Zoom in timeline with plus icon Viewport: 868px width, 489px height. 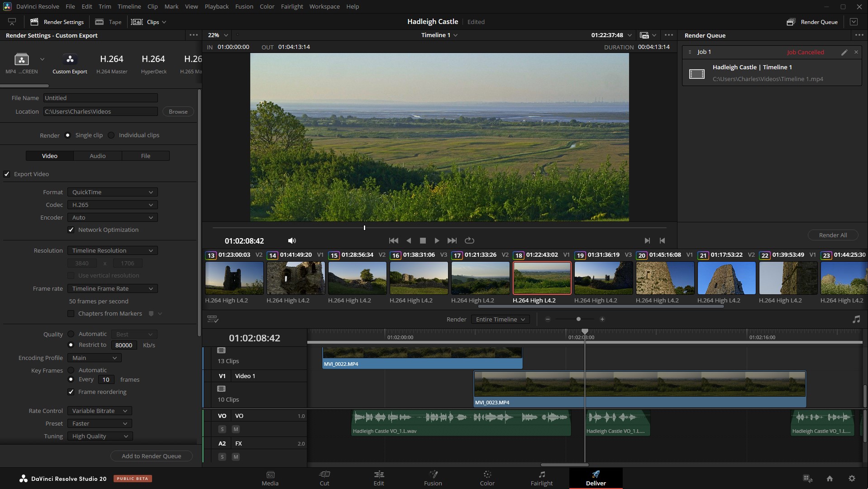[x=602, y=319]
